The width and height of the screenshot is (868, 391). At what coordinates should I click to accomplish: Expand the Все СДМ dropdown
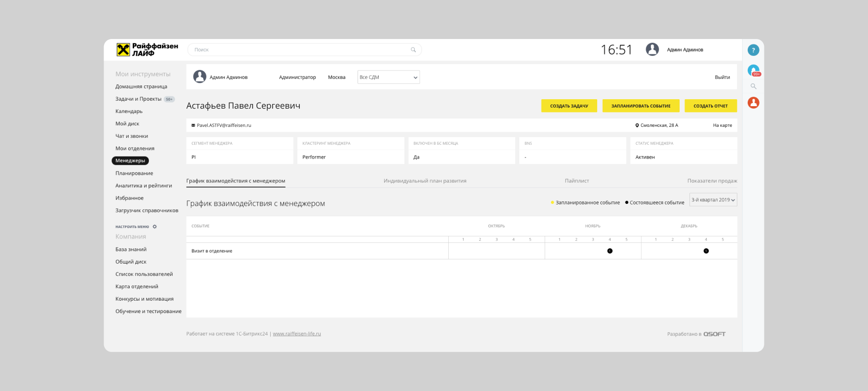coord(388,78)
